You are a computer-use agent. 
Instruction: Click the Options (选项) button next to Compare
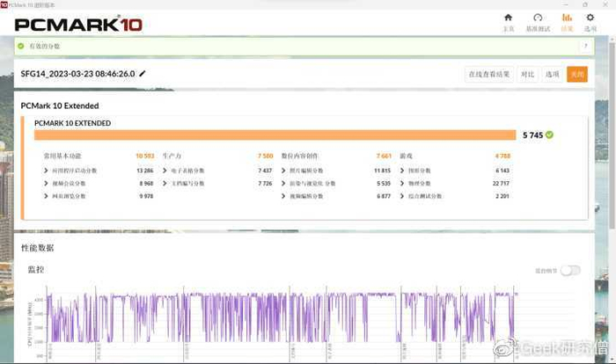pyautogui.click(x=552, y=74)
